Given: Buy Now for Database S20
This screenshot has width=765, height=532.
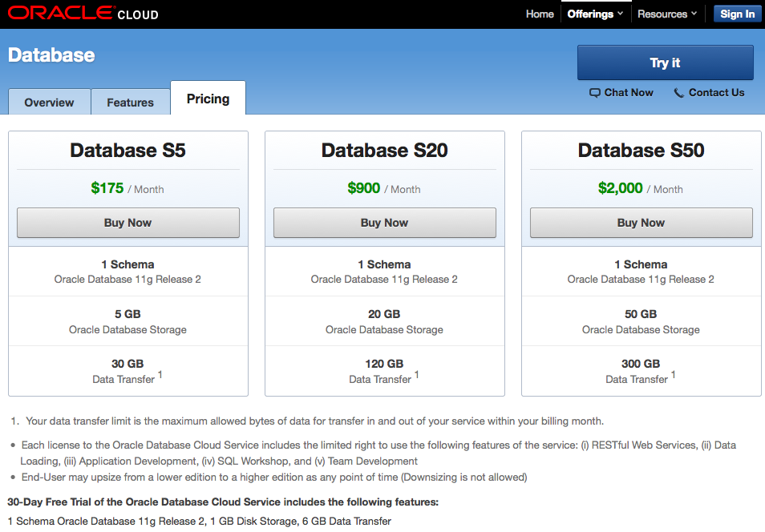Looking at the screenshot, I should pyautogui.click(x=384, y=223).
